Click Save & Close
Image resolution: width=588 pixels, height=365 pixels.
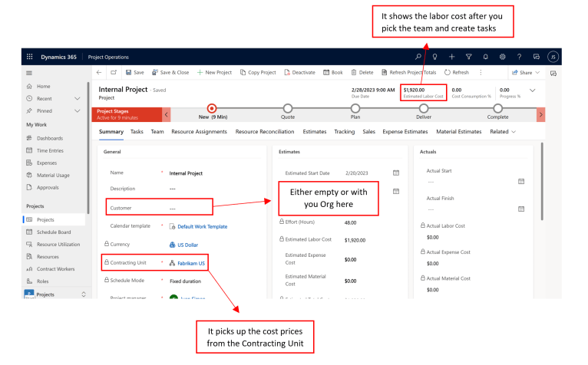click(170, 73)
